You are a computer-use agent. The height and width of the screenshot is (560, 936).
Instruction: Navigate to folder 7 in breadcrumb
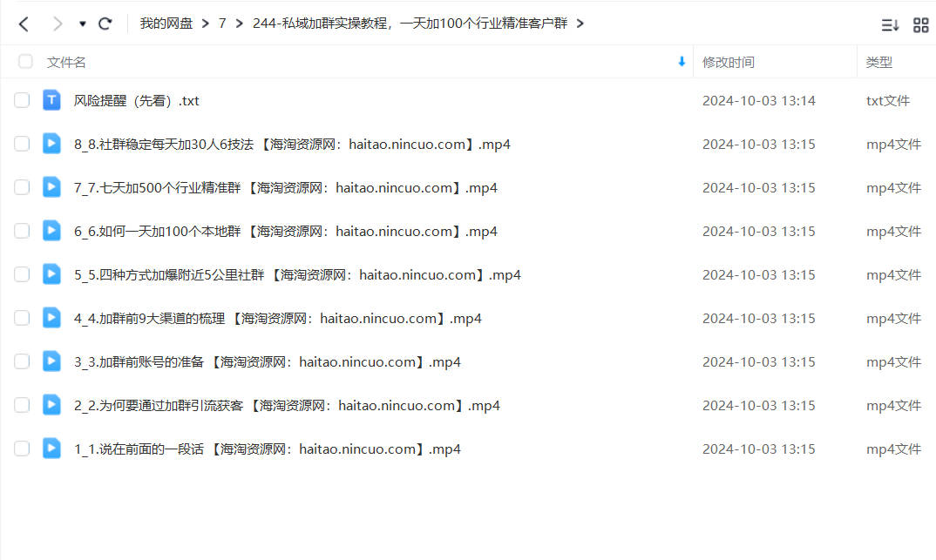click(x=222, y=24)
